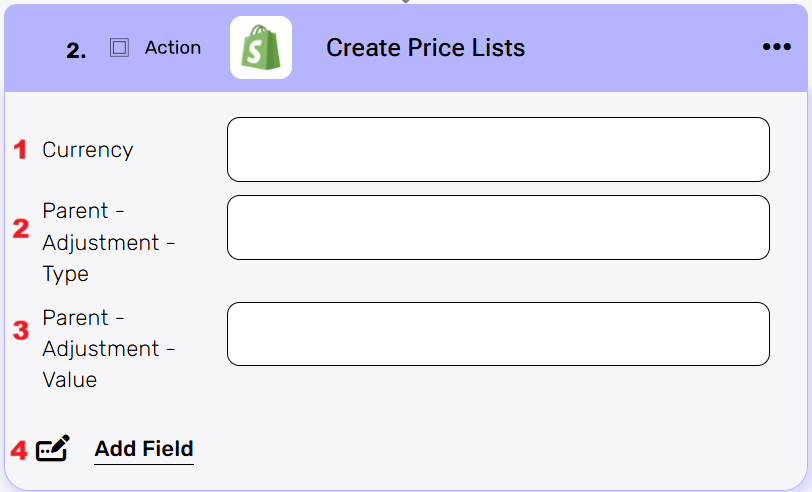
Task: Click the Currency field label
Action: click(x=87, y=150)
